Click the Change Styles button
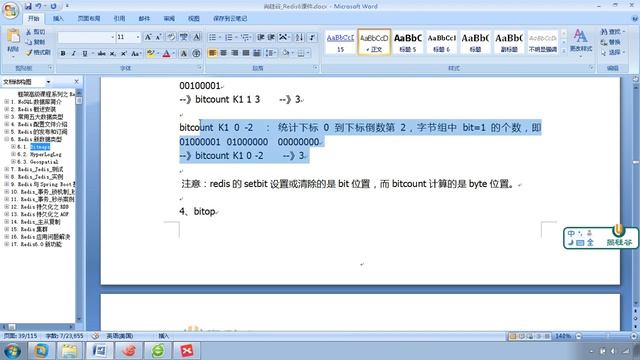Viewport: 640px width, 360px height. click(580, 41)
